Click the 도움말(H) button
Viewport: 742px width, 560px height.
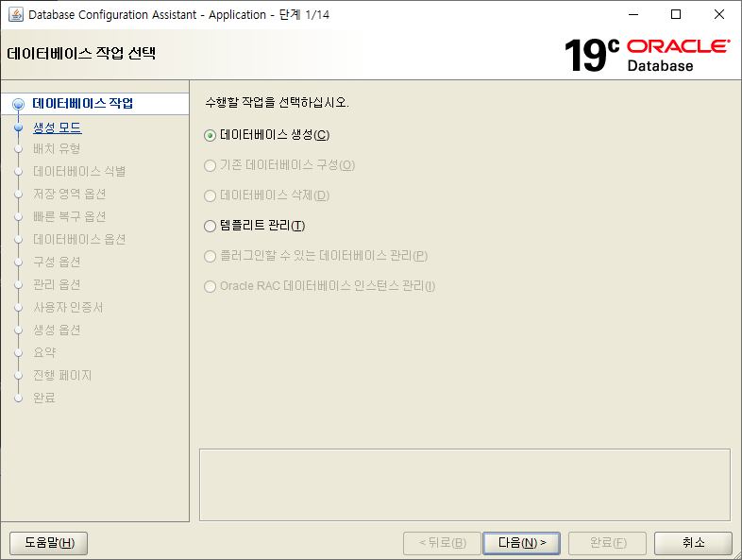coord(49,543)
